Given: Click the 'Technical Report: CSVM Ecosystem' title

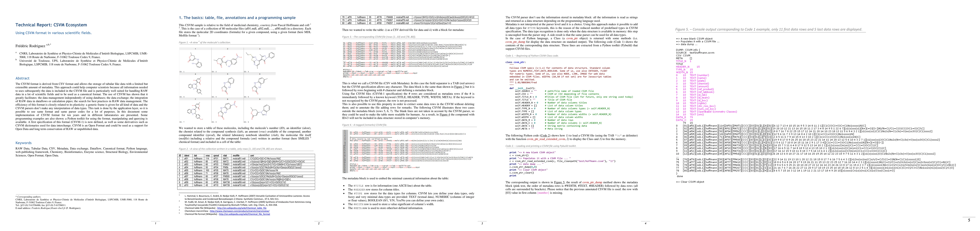Looking at the screenshot, I should coord(51,25).
